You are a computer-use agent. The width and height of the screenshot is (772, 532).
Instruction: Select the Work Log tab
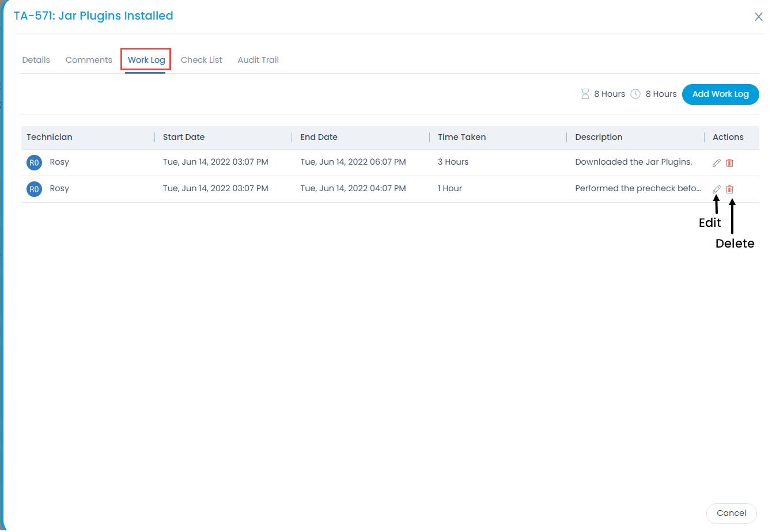(146, 60)
